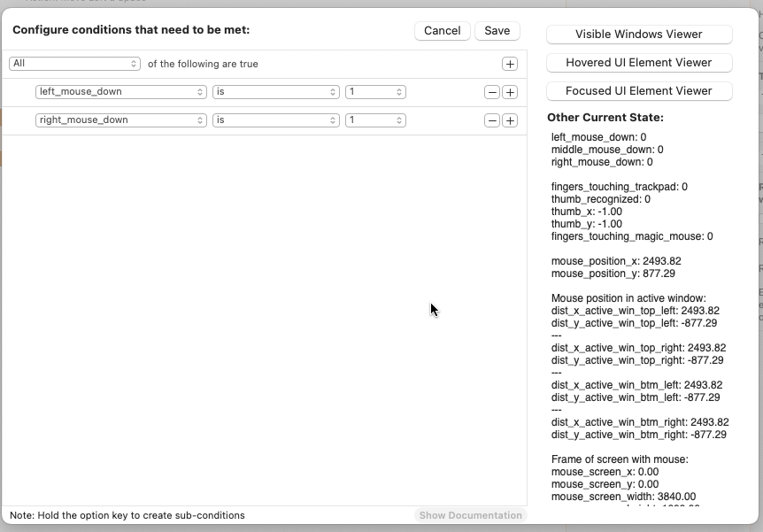Add a condition using the top plus icon
Viewport: 763px width, 532px height.
click(x=510, y=64)
